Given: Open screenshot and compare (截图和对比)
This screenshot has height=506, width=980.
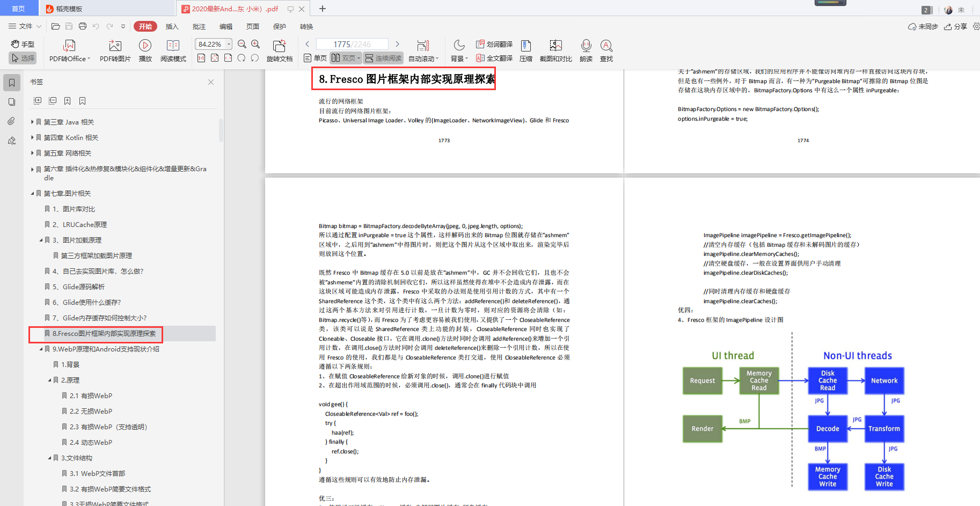Looking at the screenshot, I should point(555,52).
